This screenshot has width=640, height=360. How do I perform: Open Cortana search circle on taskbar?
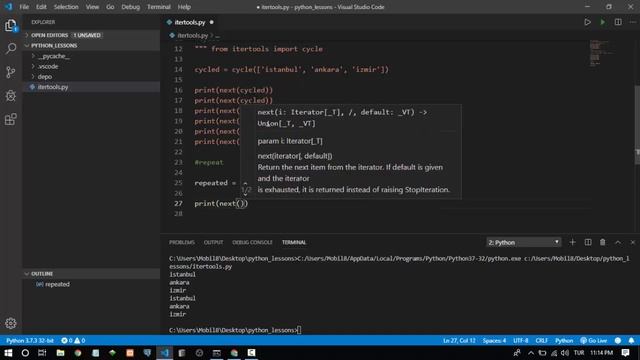pyautogui.click(x=25, y=353)
